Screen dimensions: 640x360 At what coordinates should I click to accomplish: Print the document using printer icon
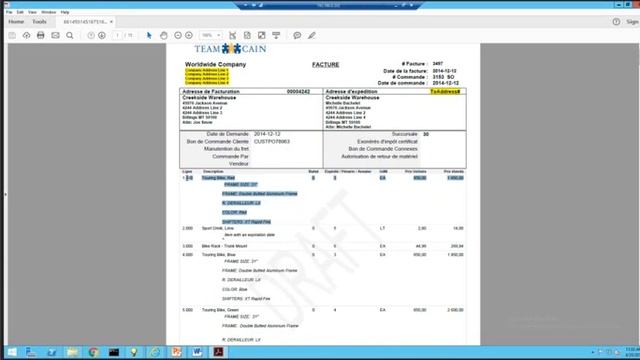tap(40, 36)
